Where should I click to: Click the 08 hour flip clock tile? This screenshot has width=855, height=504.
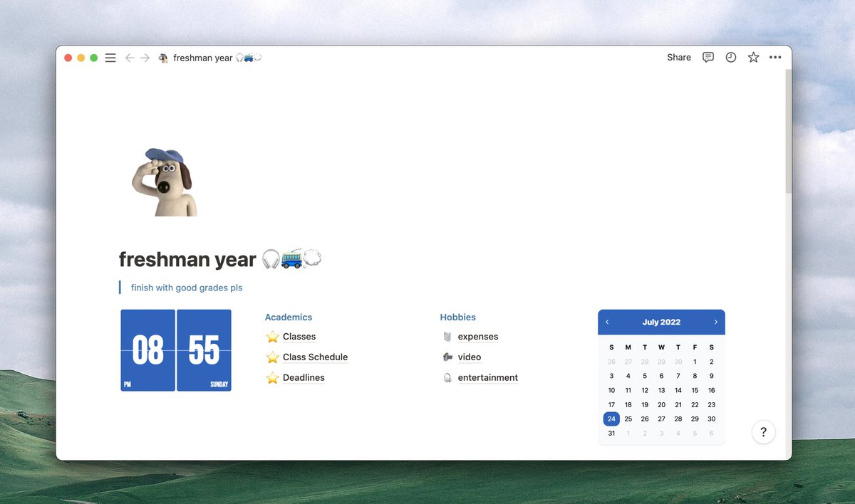click(147, 350)
